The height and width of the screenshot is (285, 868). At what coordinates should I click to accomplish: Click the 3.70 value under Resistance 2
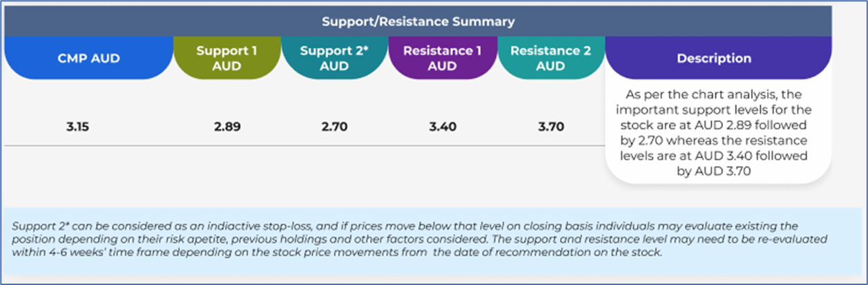point(550,126)
